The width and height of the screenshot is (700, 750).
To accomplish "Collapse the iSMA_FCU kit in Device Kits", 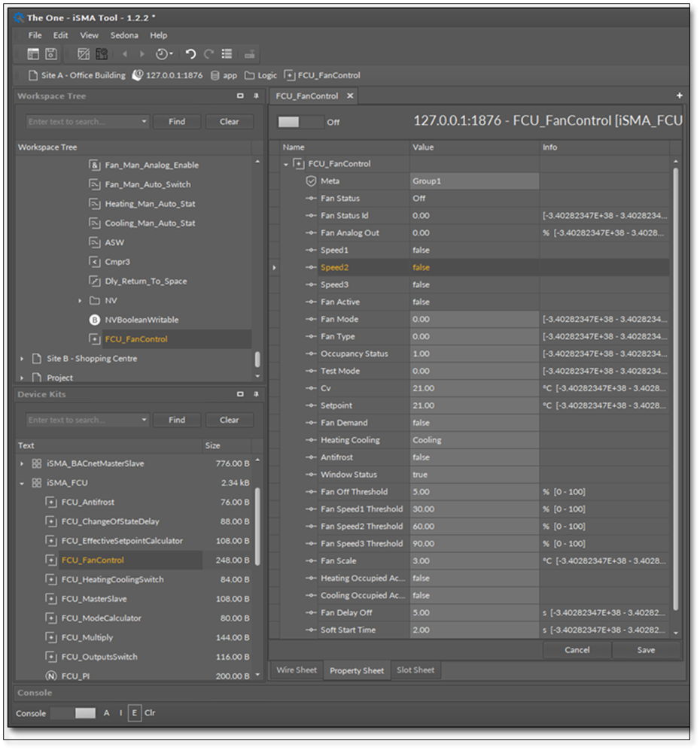I will [22, 483].
